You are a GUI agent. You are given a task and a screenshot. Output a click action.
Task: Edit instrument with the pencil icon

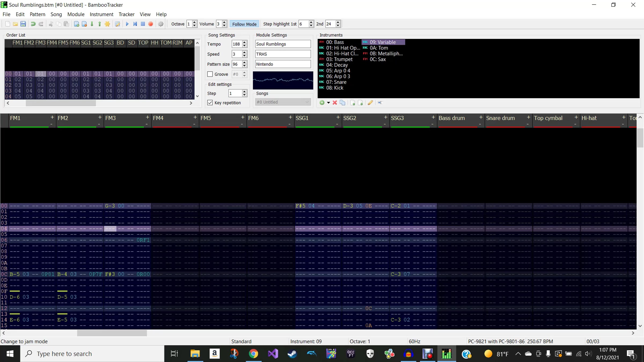[x=370, y=103]
